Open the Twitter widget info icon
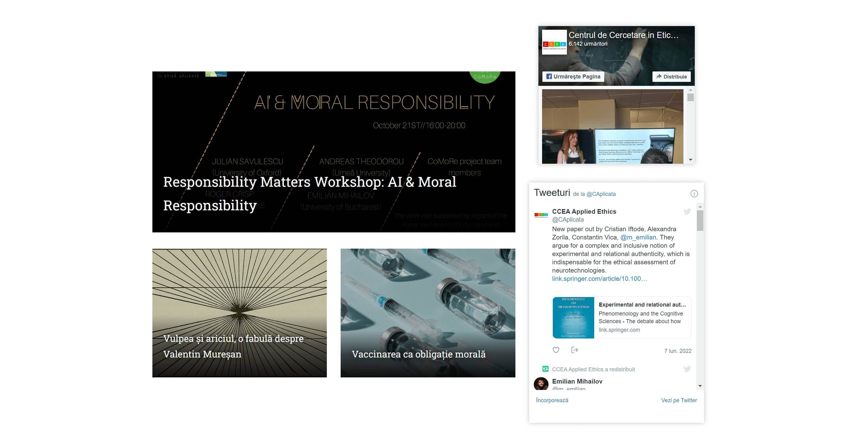 (x=694, y=194)
